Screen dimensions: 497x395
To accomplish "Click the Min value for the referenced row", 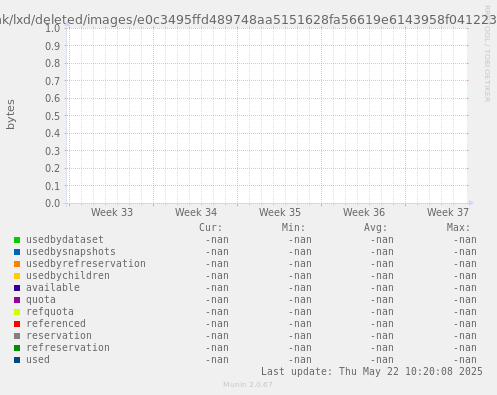I will pyautogui.click(x=300, y=324).
